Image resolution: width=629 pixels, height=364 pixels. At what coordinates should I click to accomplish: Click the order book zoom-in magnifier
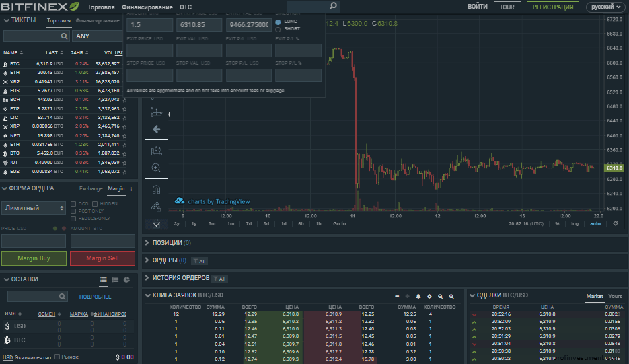pyautogui.click(x=451, y=296)
